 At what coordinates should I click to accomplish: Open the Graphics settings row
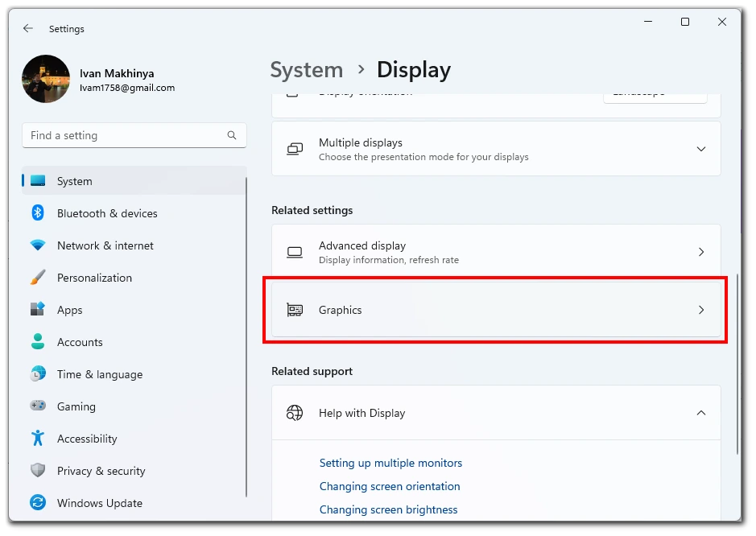point(496,310)
